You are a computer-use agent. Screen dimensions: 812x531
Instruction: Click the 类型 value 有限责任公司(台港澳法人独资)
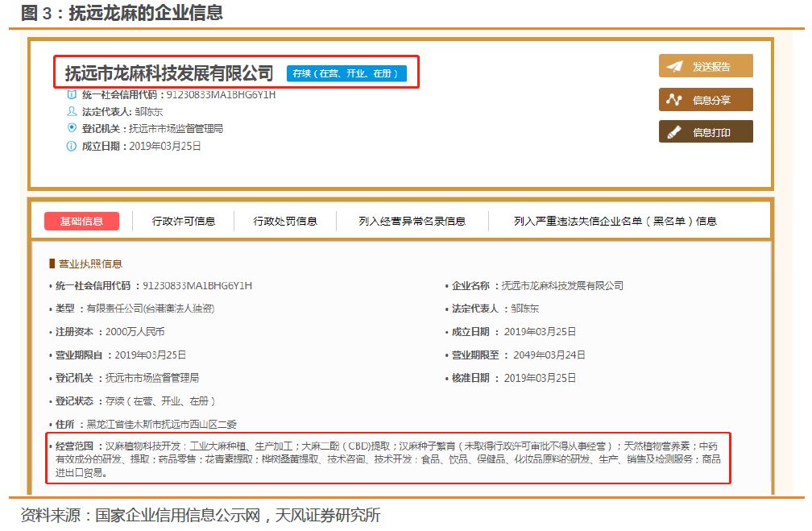(151, 309)
